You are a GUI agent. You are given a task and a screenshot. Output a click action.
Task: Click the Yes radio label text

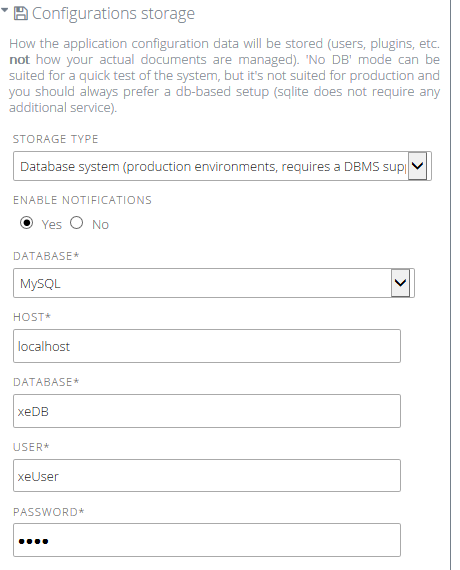pyautogui.click(x=52, y=225)
